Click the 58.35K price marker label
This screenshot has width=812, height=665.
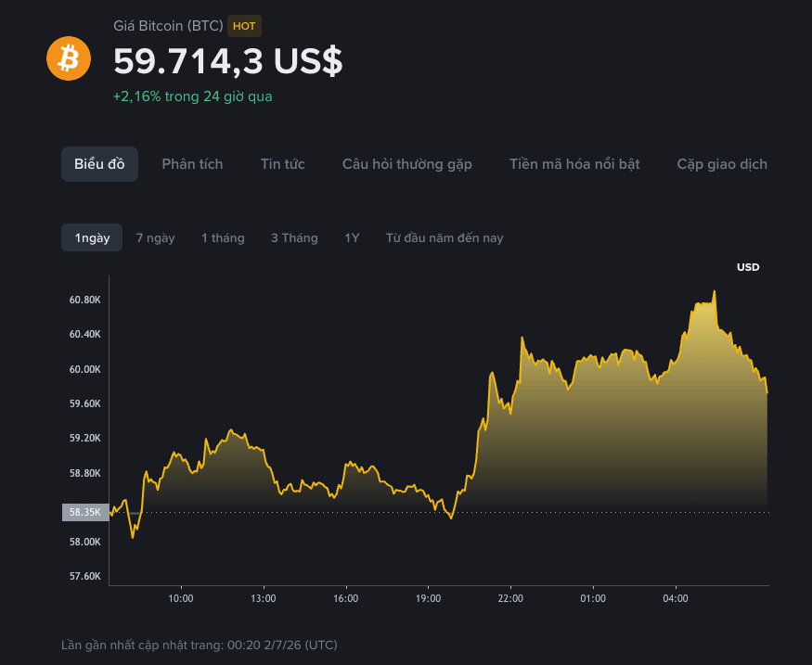[85, 512]
